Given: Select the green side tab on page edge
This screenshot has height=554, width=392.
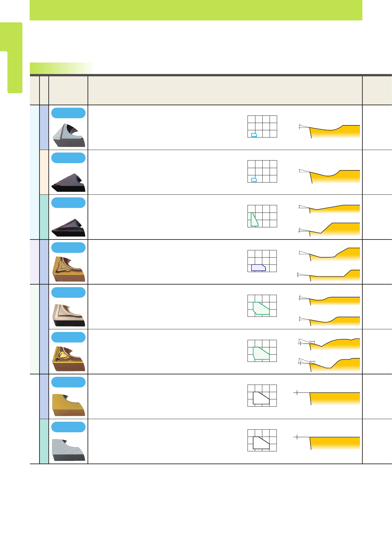Looking at the screenshot, I should tap(11, 58).
